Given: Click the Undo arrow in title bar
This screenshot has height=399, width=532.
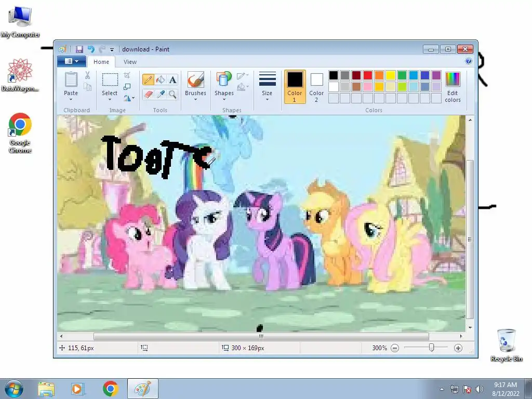Looking at the screenshot, I should click(91, 49).
